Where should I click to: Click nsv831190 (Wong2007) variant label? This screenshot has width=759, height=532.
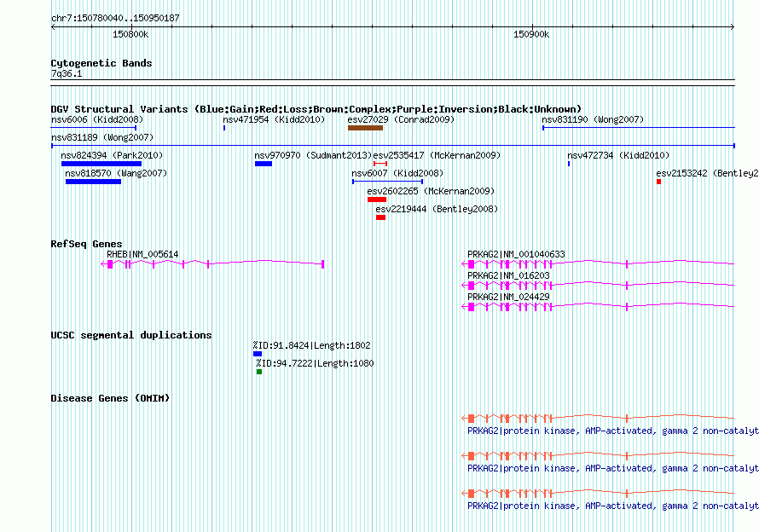(593, 119)
